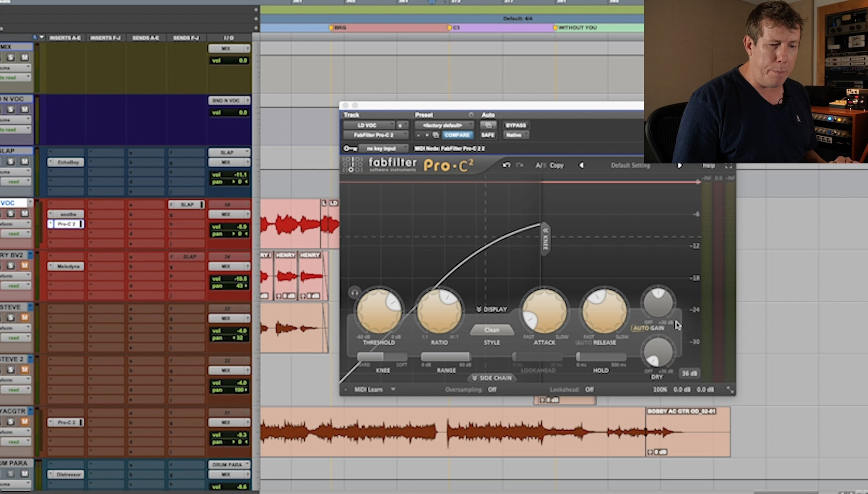This screenshot has width=868, height=494.
Task: Click the previous preset left arrow
Action: [x=581, y=165]
